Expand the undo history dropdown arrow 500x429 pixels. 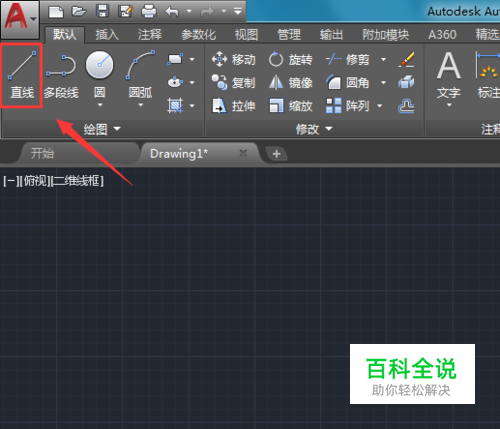pos(189,11)
